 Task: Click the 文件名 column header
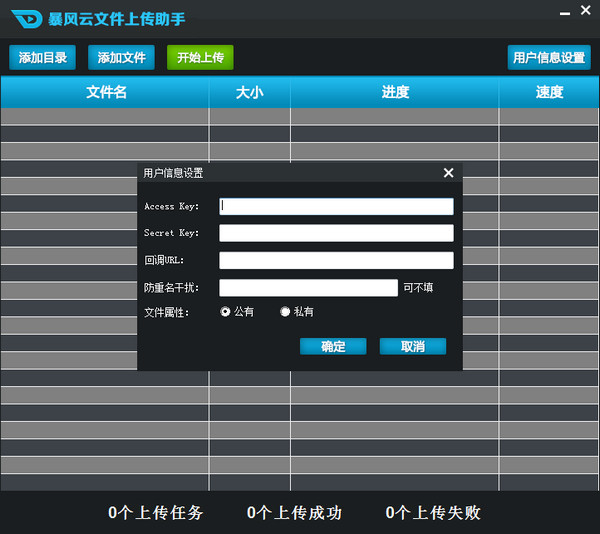pos(106,92)
